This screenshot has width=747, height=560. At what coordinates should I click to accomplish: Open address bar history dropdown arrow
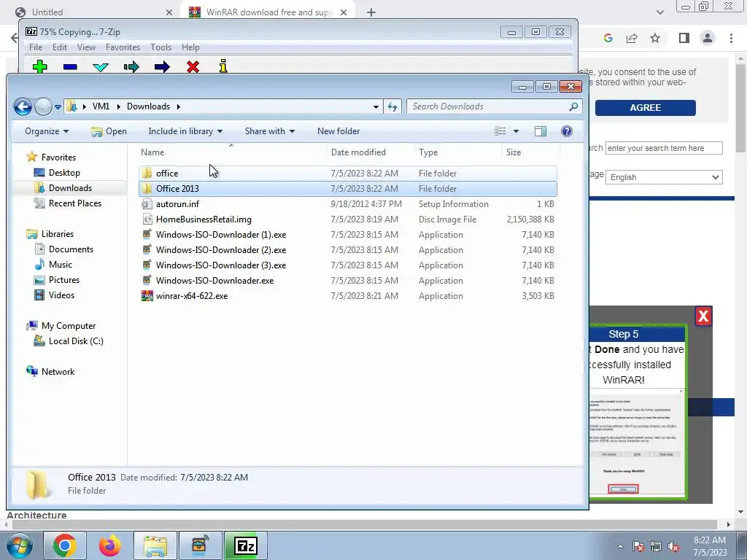click(x=376, y=106)
